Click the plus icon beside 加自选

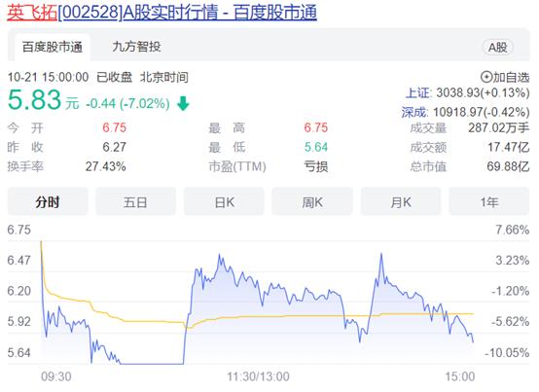click(486, 77)
